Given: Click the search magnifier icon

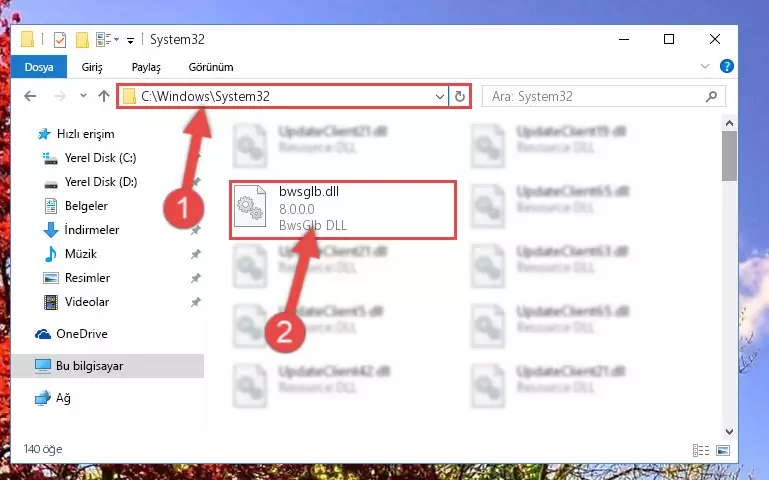Looking at the screenshot, I should (x=711, y=97).
